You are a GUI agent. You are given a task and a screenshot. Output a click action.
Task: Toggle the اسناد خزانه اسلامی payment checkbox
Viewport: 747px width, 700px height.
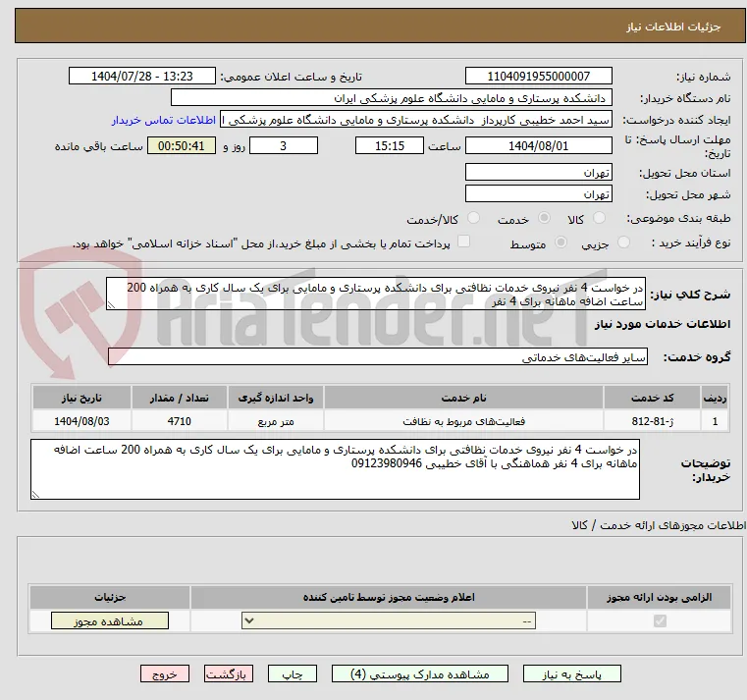pos(463,242)
